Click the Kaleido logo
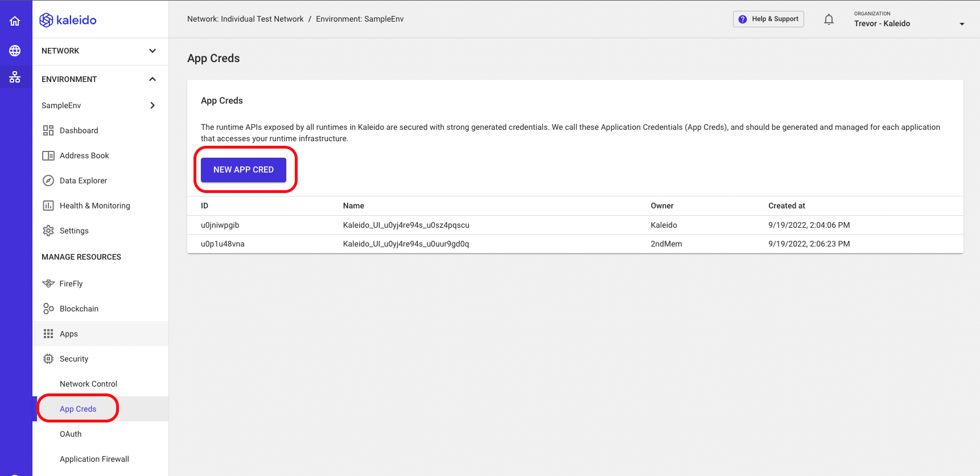The height and width of the screenshot is (476, 980). (68, 20)
